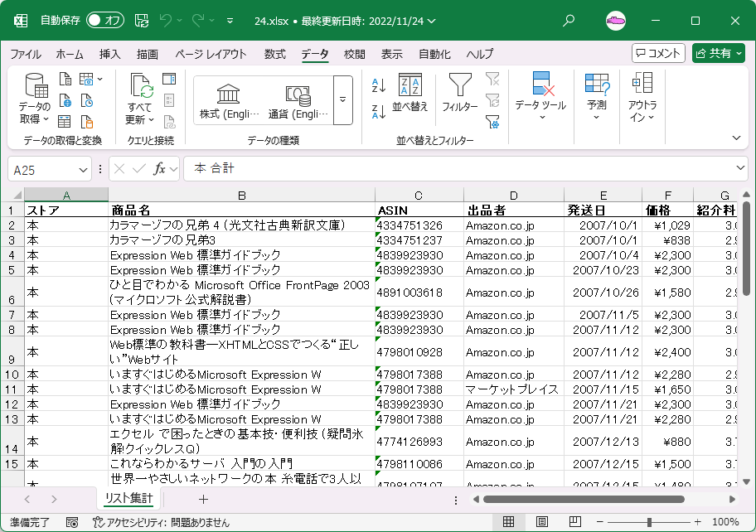
Task: Click the zoom slider handle
Action: 649,522
